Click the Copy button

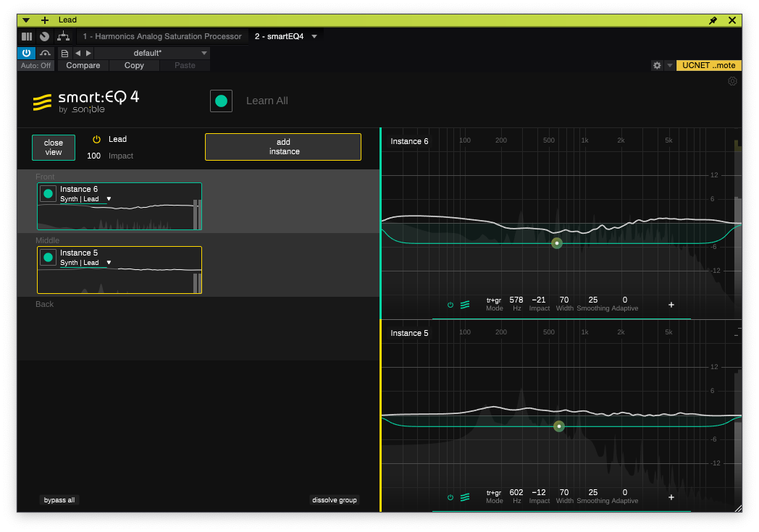(x=134, y=65)
